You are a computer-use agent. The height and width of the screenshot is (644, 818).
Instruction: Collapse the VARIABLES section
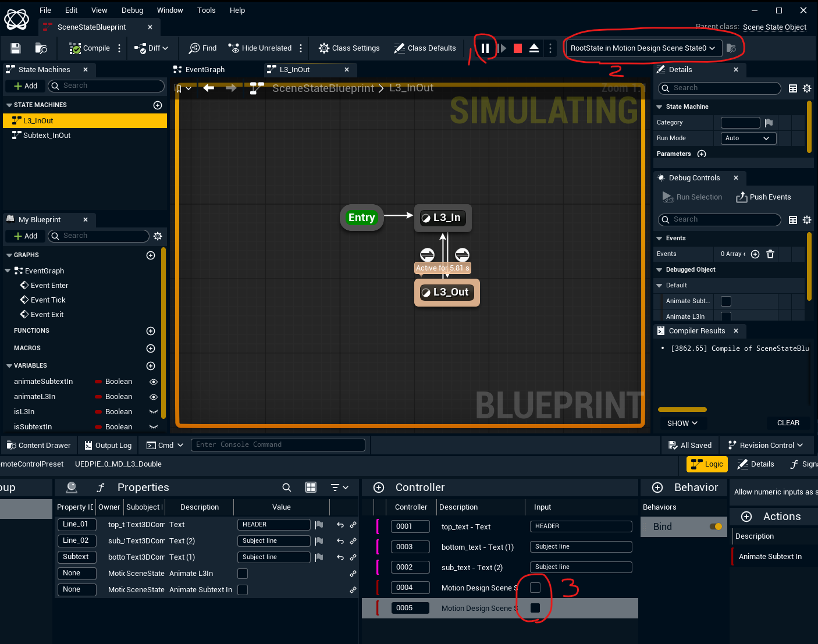9,366
